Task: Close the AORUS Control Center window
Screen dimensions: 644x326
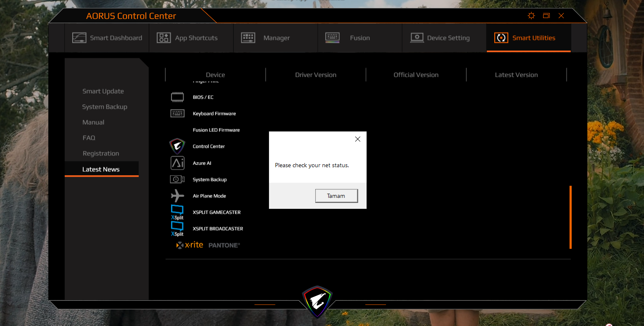Action: (561, 16)
